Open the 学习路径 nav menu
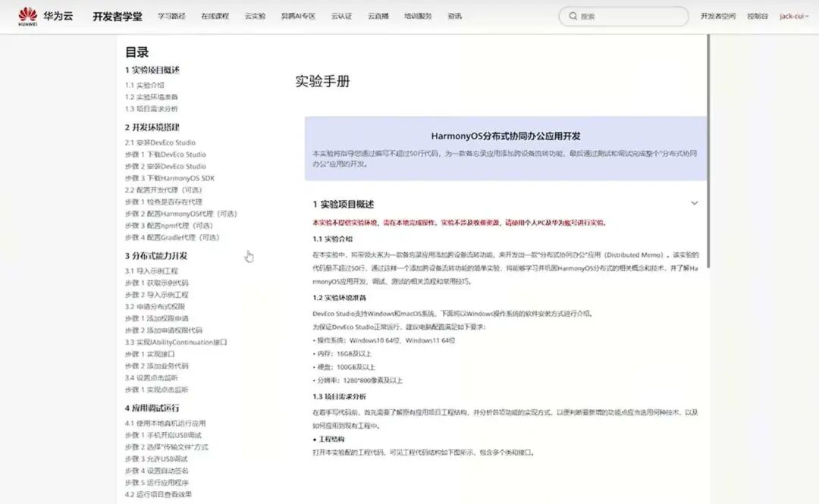Image resolution: width=819 pixels, height=504 pixels. pos(172,16)
